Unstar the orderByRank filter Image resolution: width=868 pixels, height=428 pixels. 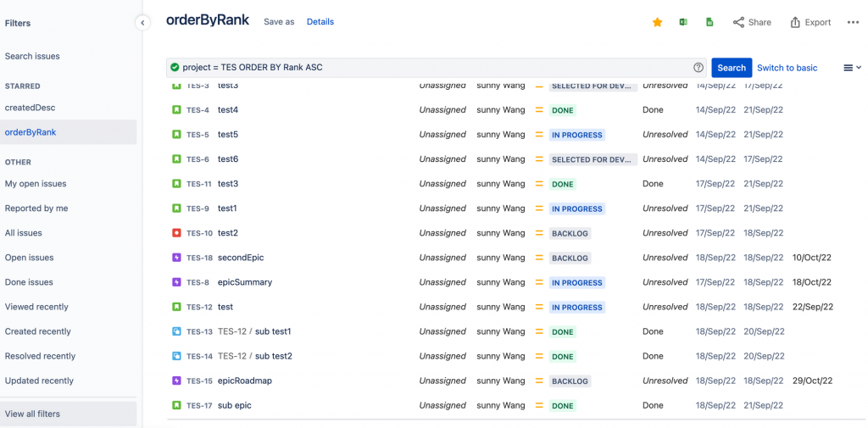(657, 22)
